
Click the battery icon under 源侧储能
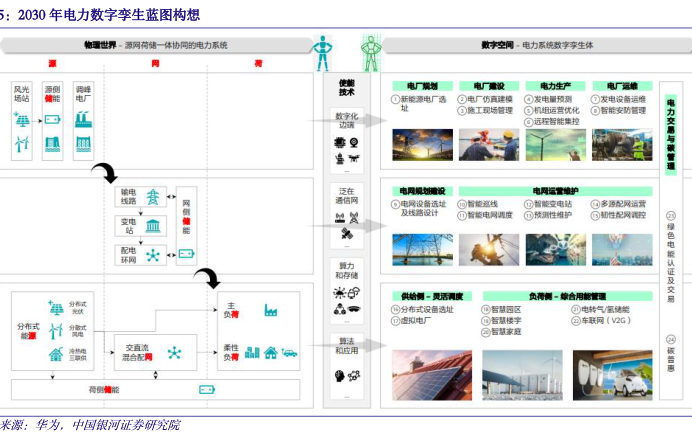(x=53, y=120)
